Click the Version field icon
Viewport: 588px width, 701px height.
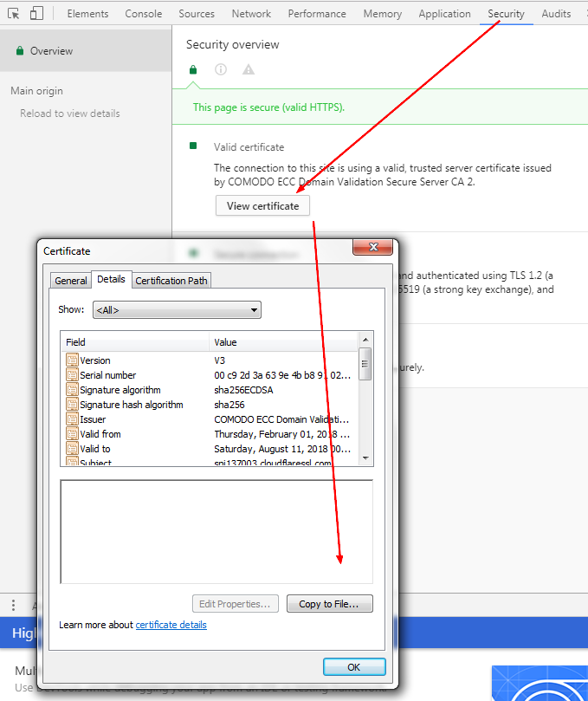tap(72, 360)
